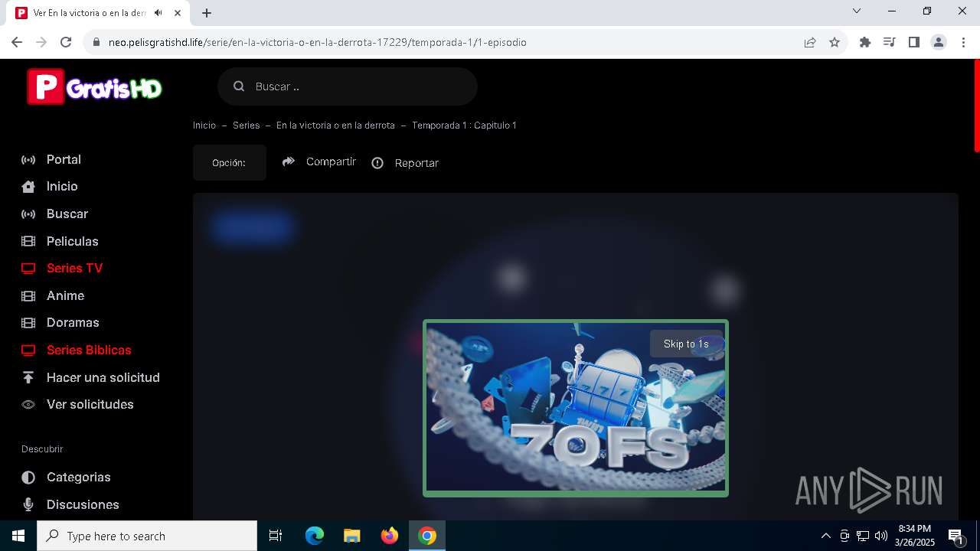980x551 pixels.
Task: Reload the page with the refresh icon
Action: click(66, 42)
